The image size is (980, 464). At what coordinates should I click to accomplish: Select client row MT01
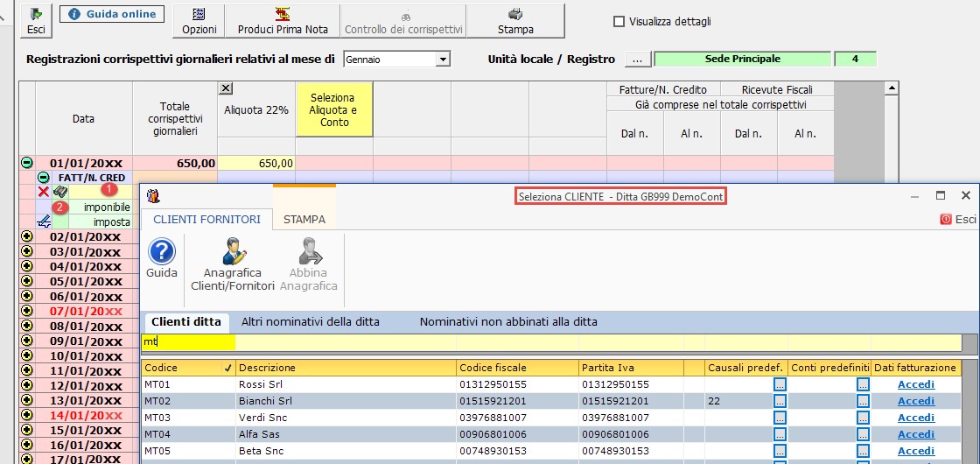coord(551,384)
